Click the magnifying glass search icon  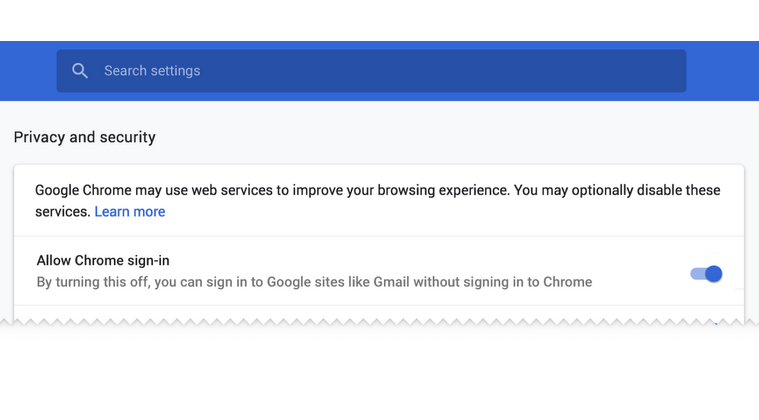(x=80, y=71)
